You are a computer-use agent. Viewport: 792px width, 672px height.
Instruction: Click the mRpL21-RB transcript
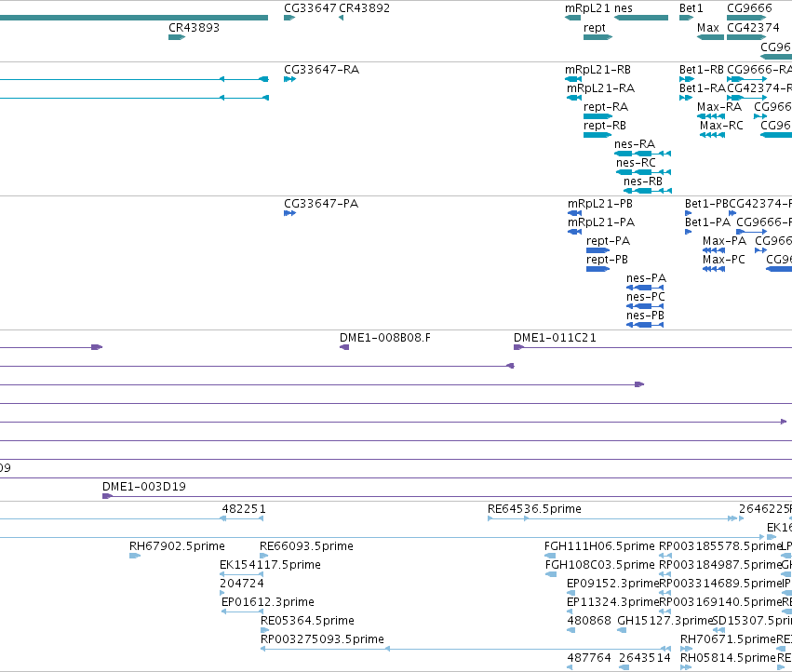[573, 79]
